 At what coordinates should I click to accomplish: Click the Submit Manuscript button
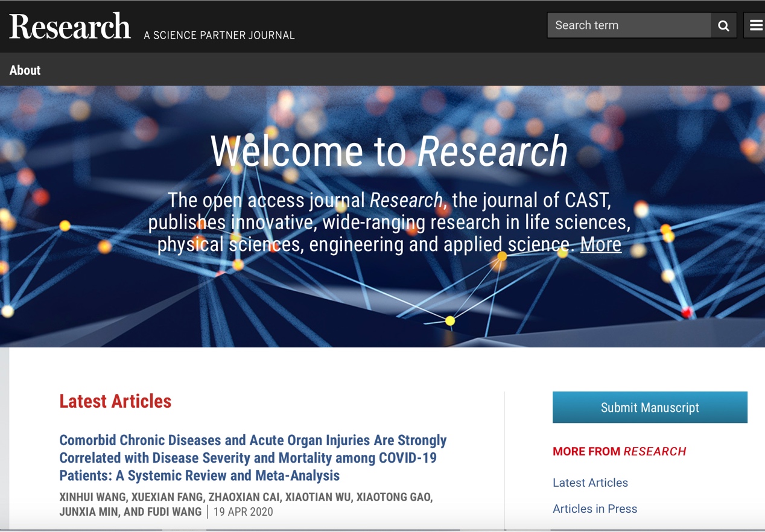click(x=650, y=407)
